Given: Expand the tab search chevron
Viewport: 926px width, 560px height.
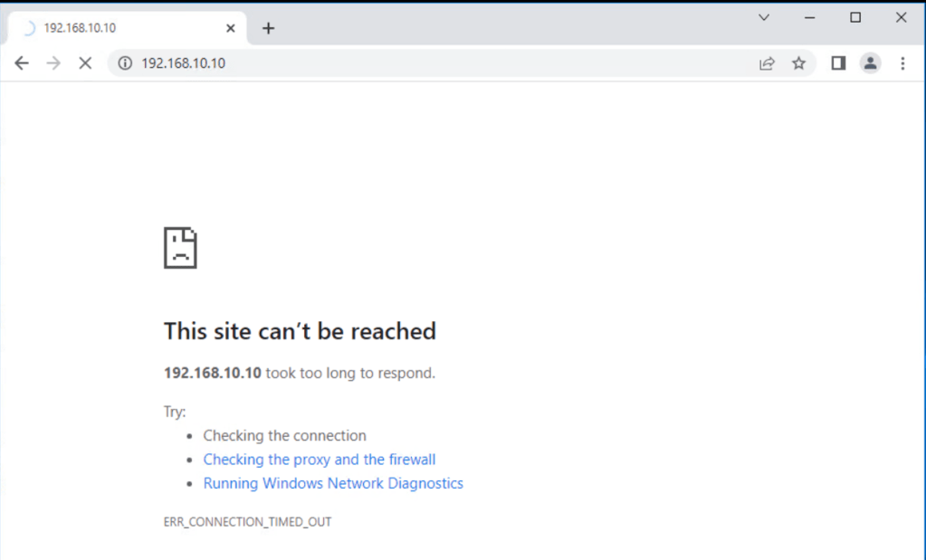Looking at the screenshot, I should (764, 17).
